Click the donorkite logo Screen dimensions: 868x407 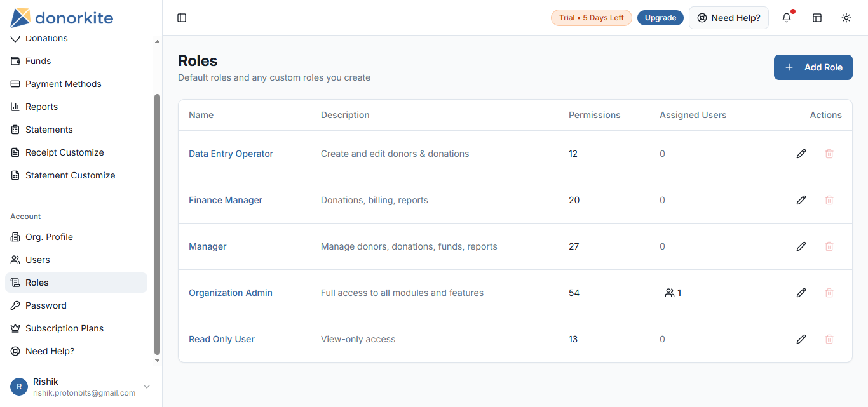pos(62,18)
